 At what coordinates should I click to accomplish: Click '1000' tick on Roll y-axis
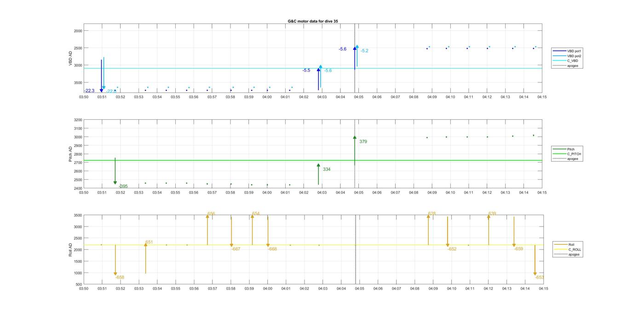(x=78, y=273)
